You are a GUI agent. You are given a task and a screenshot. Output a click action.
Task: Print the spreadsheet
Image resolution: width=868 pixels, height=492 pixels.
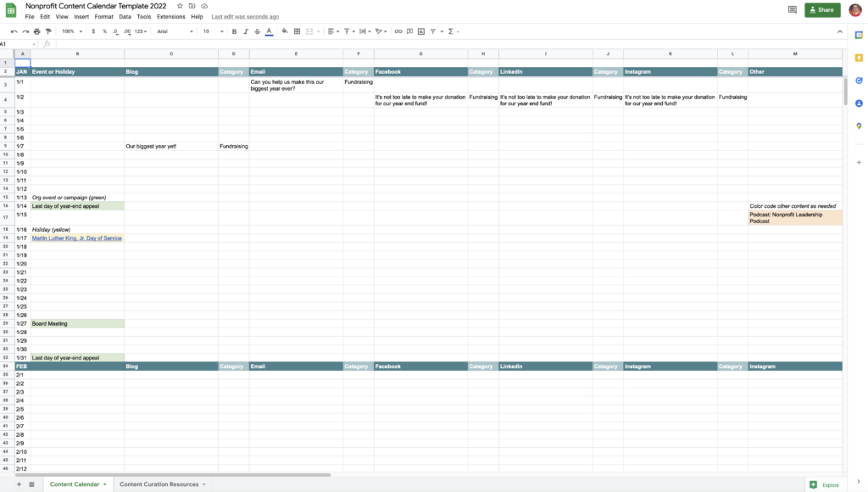(x=37, y=31)
